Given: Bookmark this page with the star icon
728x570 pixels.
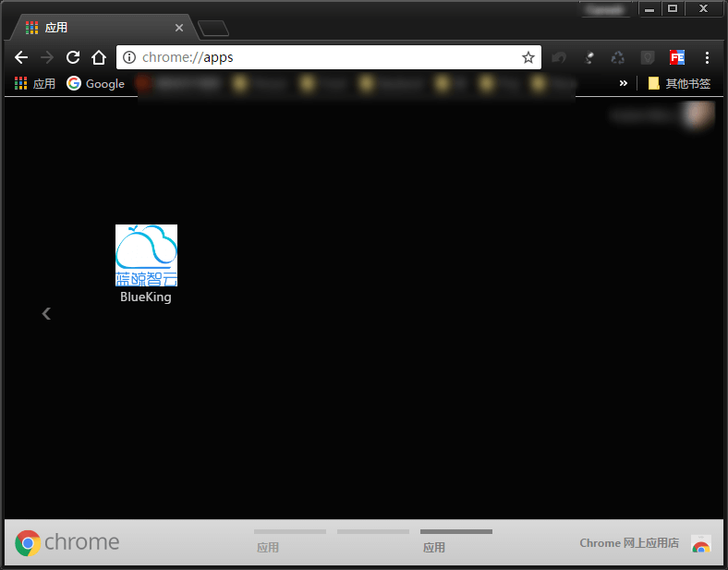Looking at the screenshot, I should coord(528,57).
